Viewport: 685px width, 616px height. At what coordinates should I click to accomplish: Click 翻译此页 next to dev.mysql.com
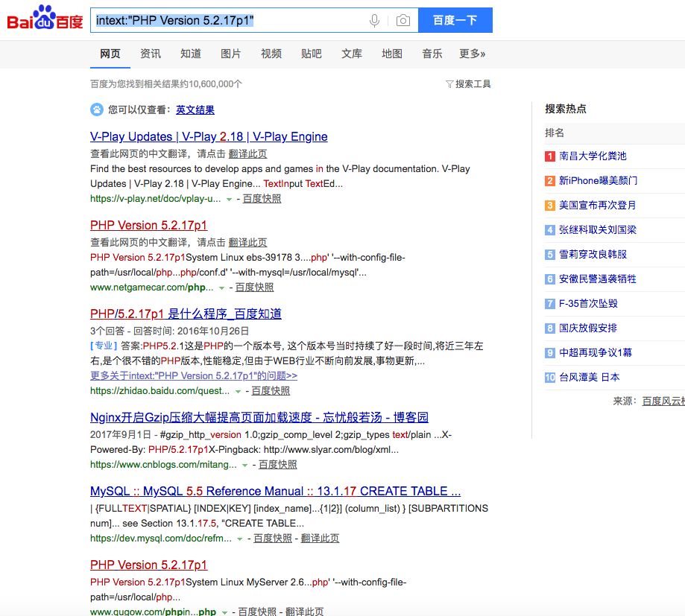(320, 539)
